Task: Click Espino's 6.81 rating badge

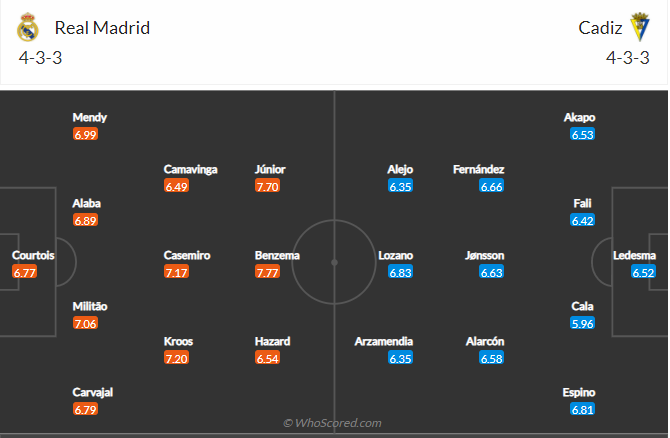Action: pos(583,410)
